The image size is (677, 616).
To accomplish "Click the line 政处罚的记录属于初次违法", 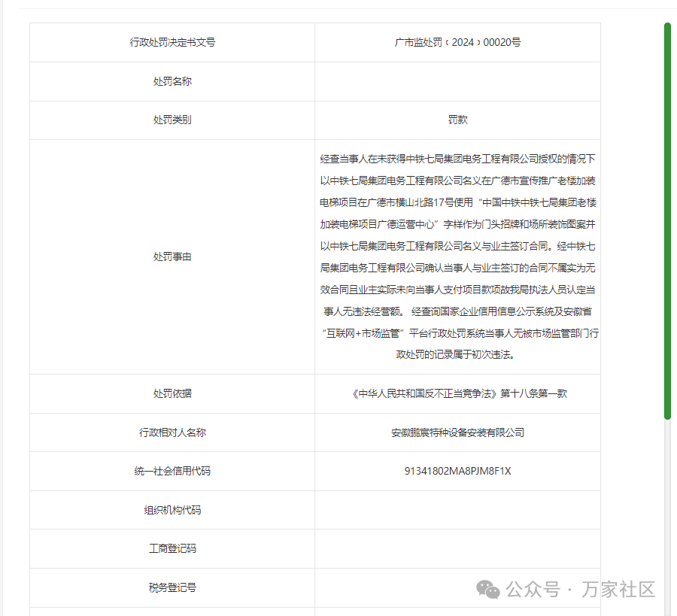I will coord(455,355).
